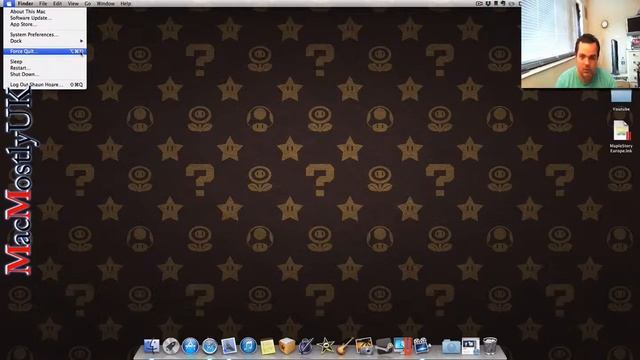This screenshot has height=360, width=640.
Task: Select the highlighted Force Quit entry
Action: (45, 51)
